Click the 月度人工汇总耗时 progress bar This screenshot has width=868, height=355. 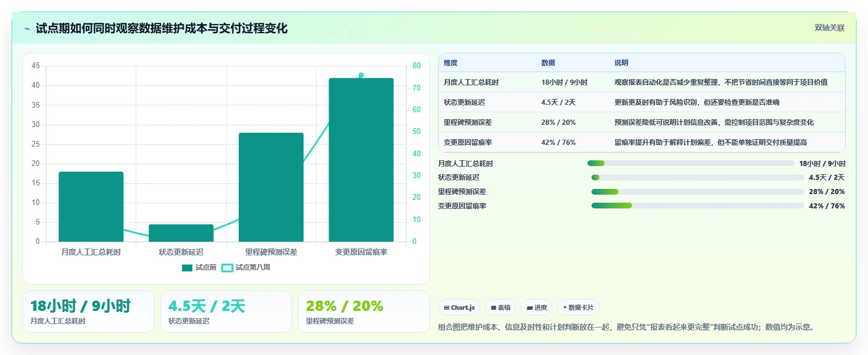(x=691, y=163)
